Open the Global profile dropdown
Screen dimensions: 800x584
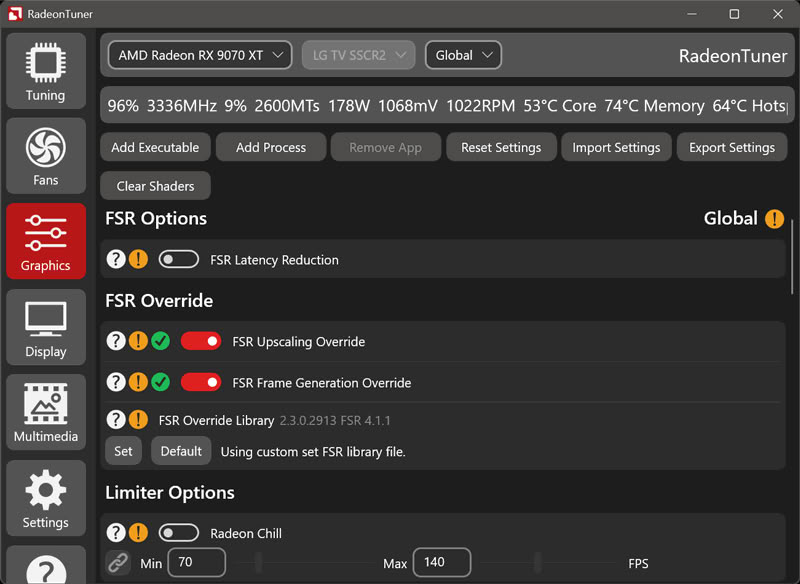tap(463, 55)
